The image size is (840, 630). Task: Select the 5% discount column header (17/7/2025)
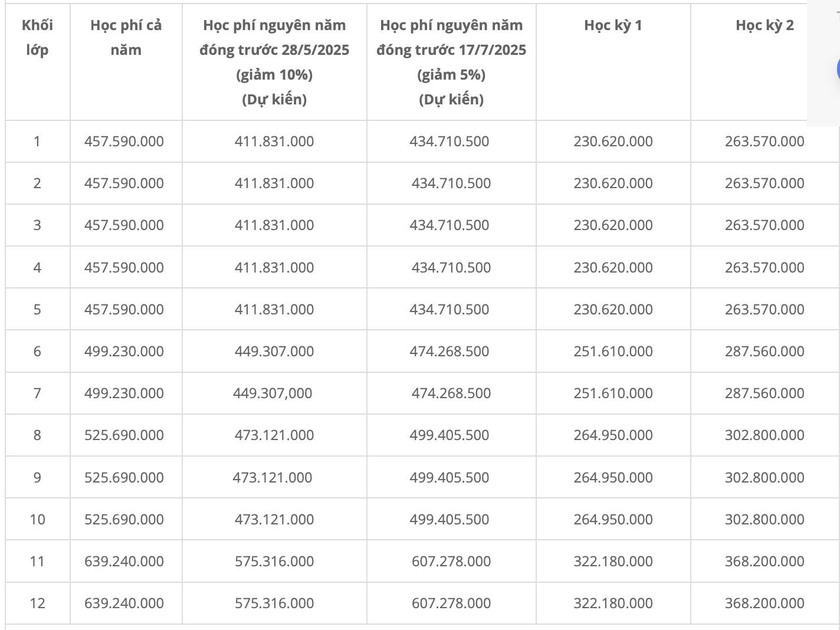point(451,62)
